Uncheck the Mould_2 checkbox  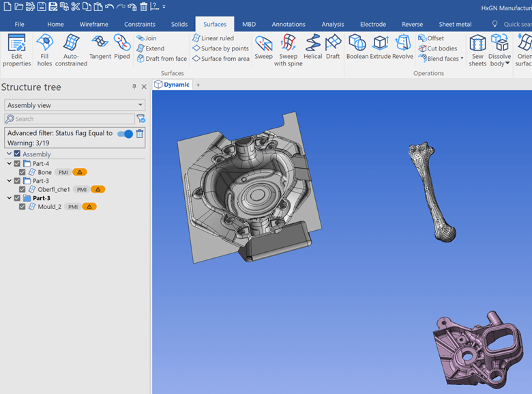pyautogui.click(x=22, y=206)
